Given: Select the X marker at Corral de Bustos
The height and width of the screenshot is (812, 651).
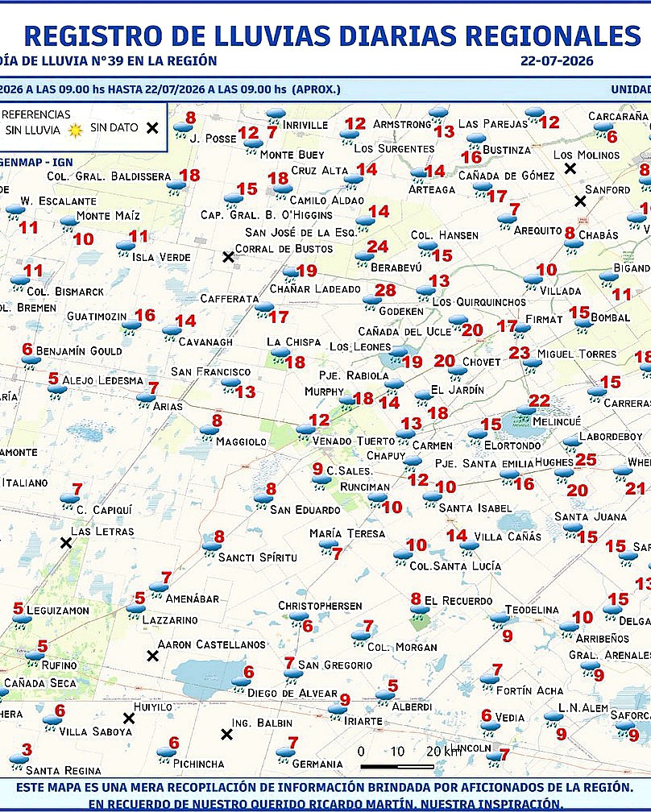Looking at the screenshot, I should (228, 257).
